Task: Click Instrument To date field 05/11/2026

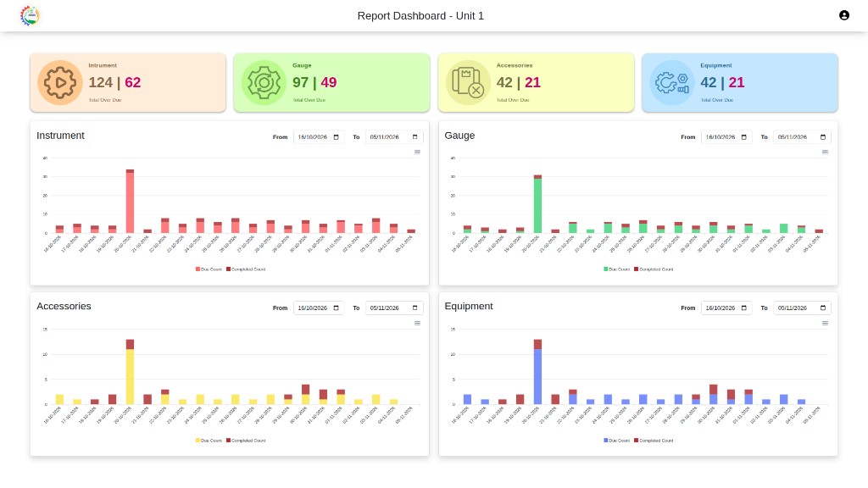Action: [x=394, y=137]
